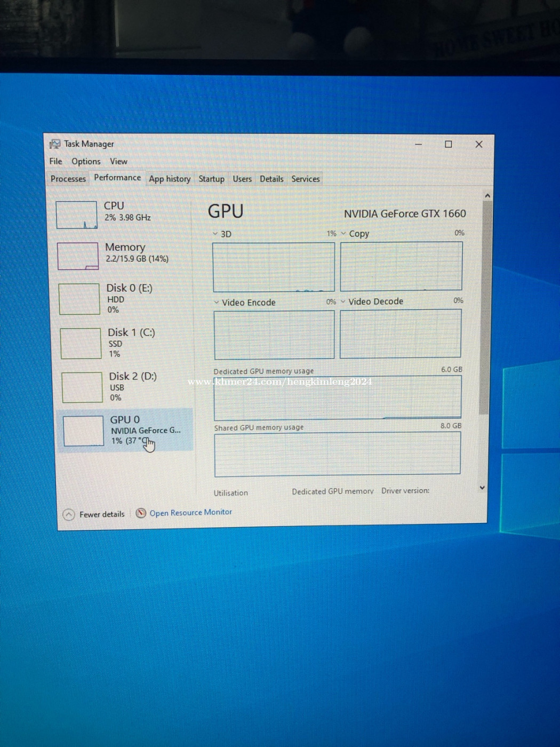Select Disk 1 (C:) SSD entry
560x747 pixels.
click(126, 343)
